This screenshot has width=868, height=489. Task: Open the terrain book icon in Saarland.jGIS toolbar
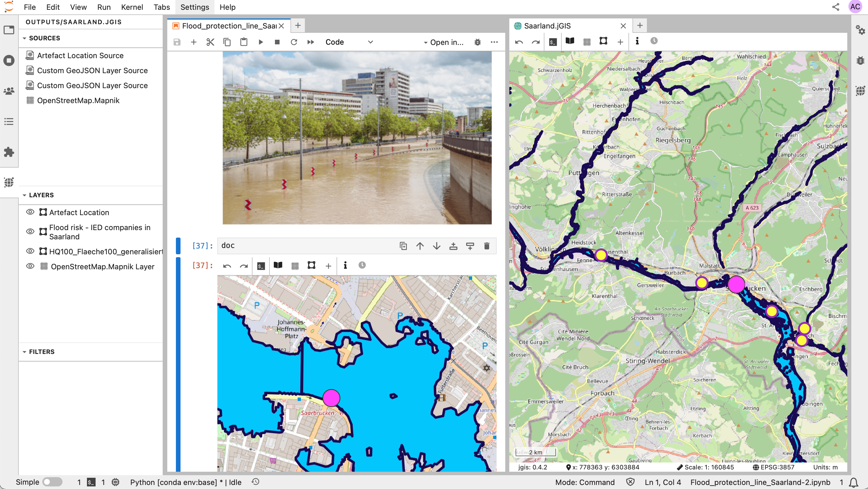[x=570, y=41]
